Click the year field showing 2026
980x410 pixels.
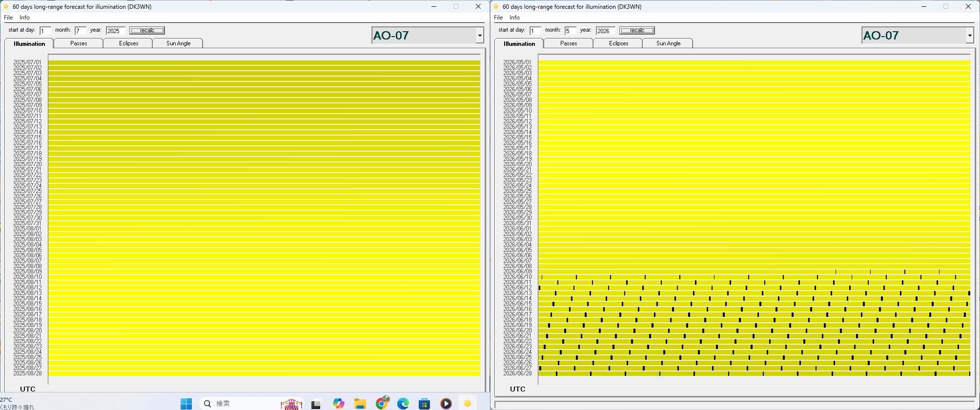pyautogui.click(x=605, y=31)
